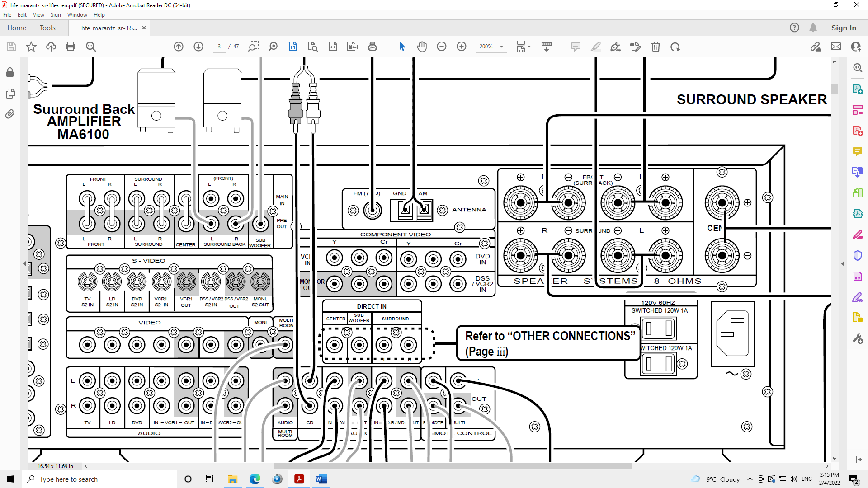
Task: Open the find text magnifier
Action: pyautogui.click(x=91, y=47)
